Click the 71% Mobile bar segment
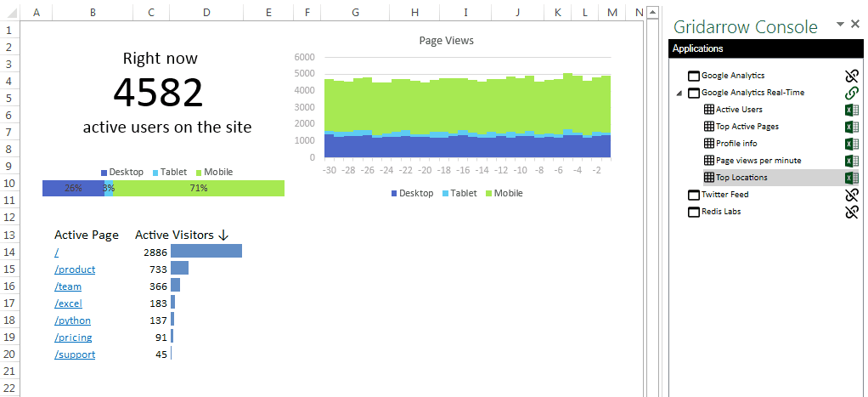The image size is (868, 397). tap(199, 188)
